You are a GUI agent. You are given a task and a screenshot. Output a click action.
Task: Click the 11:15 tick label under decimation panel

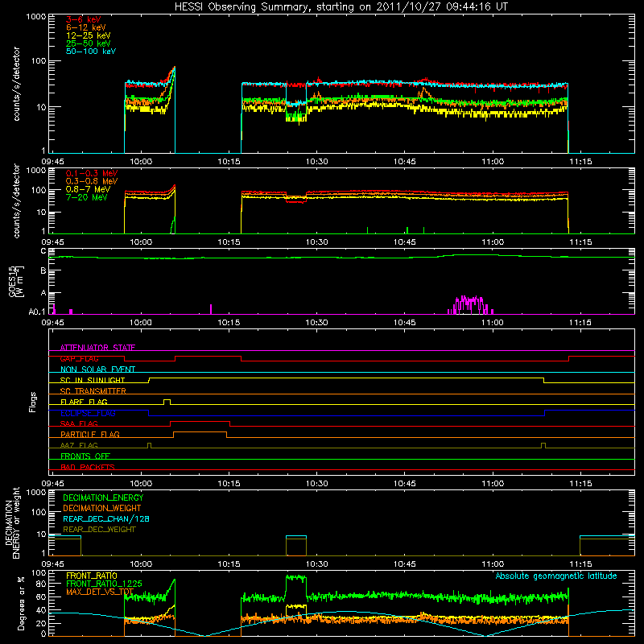pyautogui.click(x=580, y=564)
